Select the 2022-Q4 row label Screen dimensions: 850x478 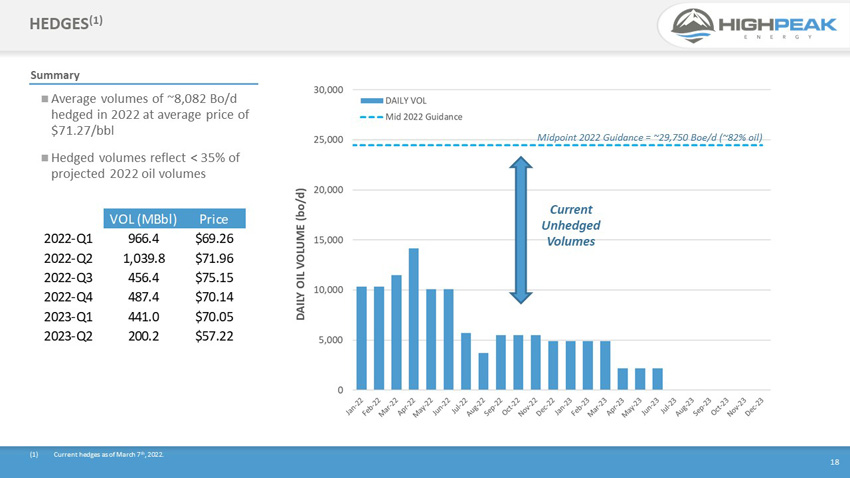68,297
